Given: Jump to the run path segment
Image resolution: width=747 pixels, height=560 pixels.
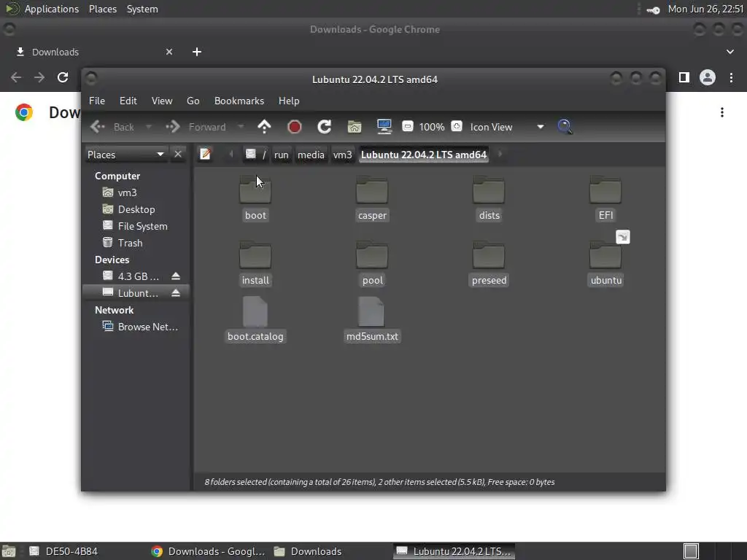Looking at the screenshot, I should [281, 155].
